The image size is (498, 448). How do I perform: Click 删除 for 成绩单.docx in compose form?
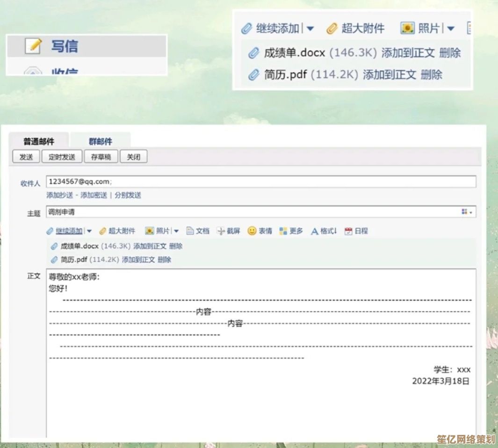point(176,246)
